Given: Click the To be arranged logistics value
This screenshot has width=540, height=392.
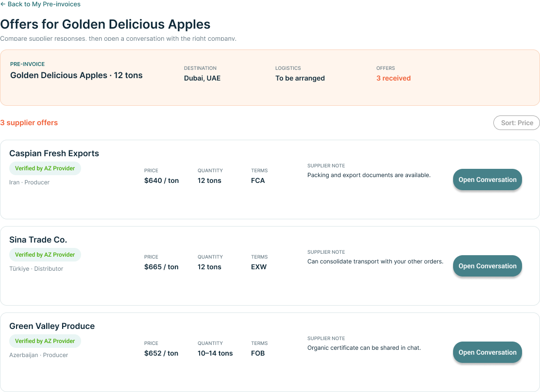Looking at the screenshot, I should tap(300, 78).
